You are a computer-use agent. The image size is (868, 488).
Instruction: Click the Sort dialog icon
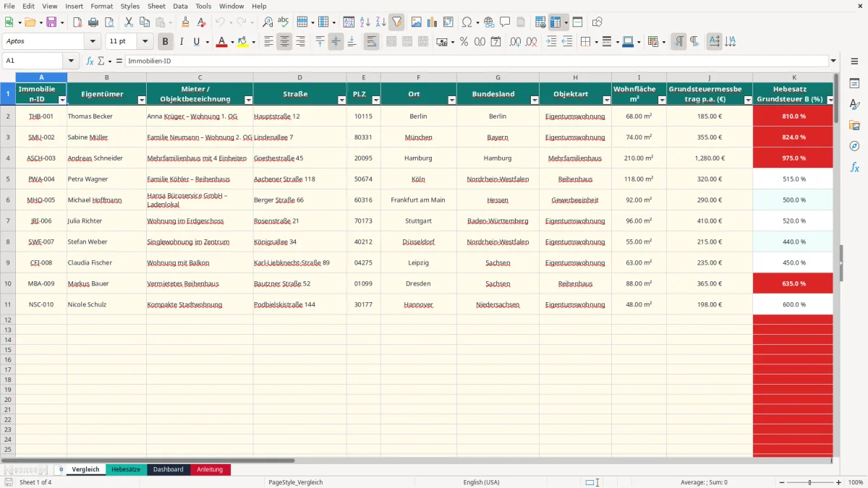coord(349,22)
